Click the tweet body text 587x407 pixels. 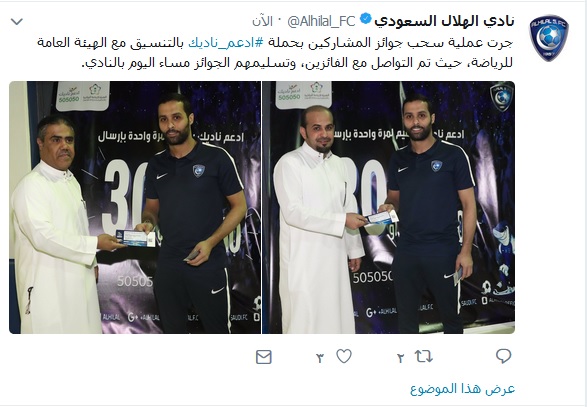point(274,52)
